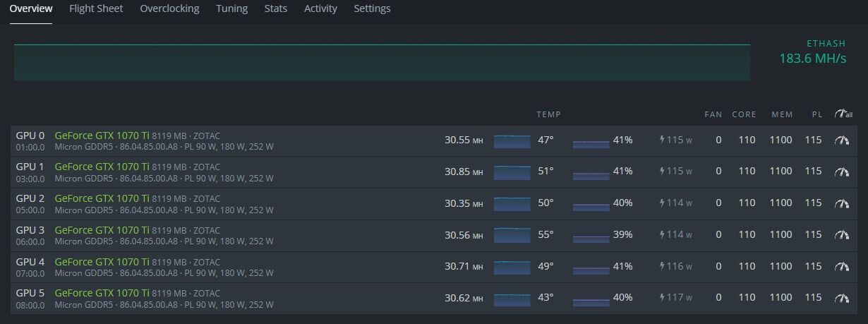
Task: Click the overclock all GPUs speedometer icon
Action: tap(843, 114)
